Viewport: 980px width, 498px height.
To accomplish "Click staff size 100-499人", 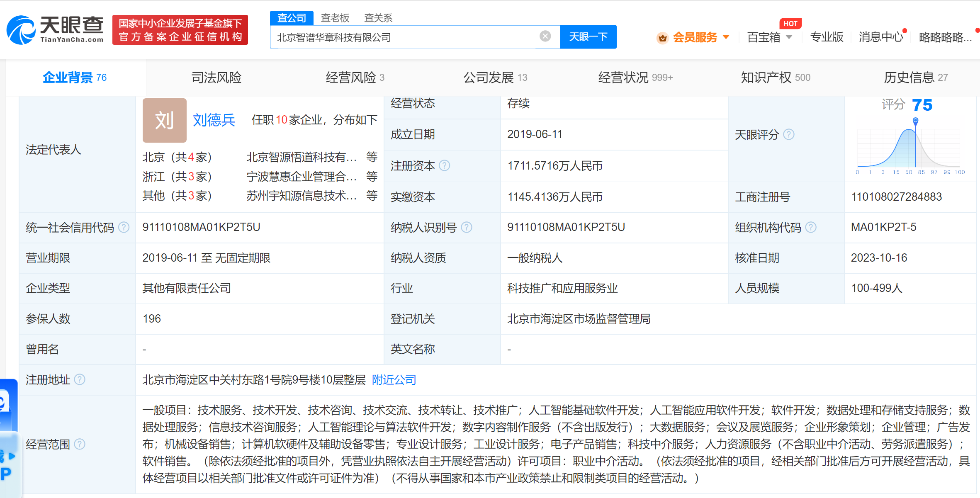I will click(877, 288).
